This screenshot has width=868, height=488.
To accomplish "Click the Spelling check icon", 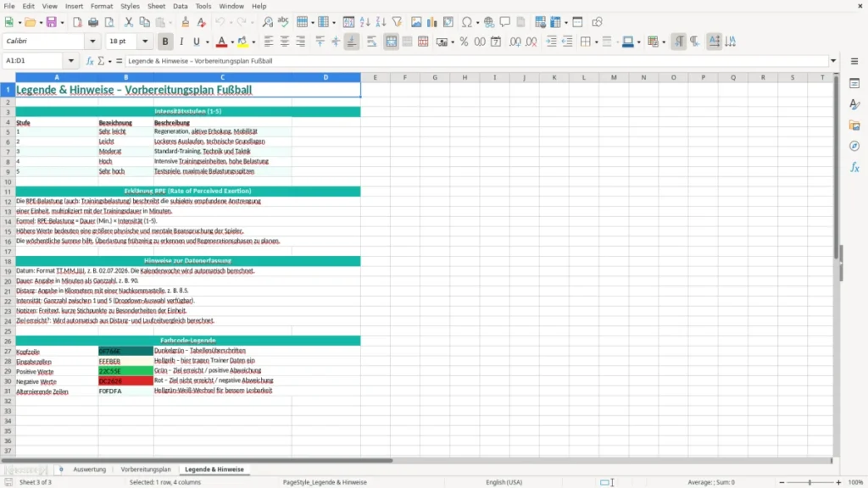I will 283,22.
